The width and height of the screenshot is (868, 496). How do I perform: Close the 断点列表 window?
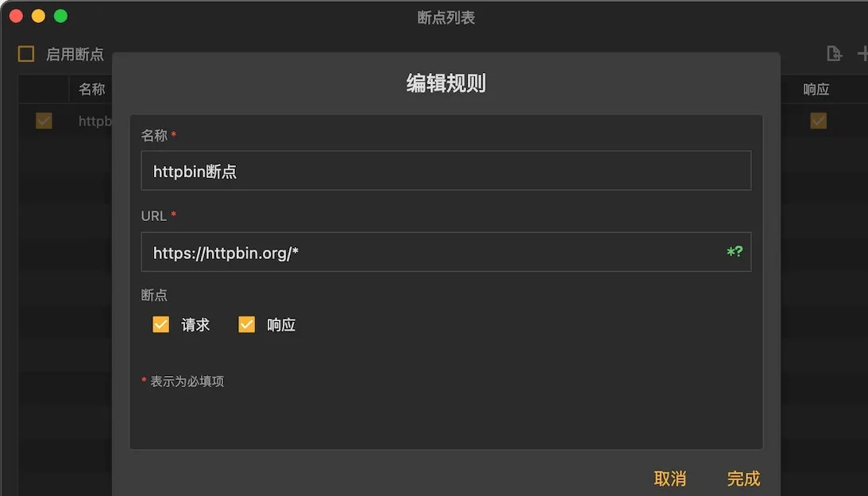[16, 16]
